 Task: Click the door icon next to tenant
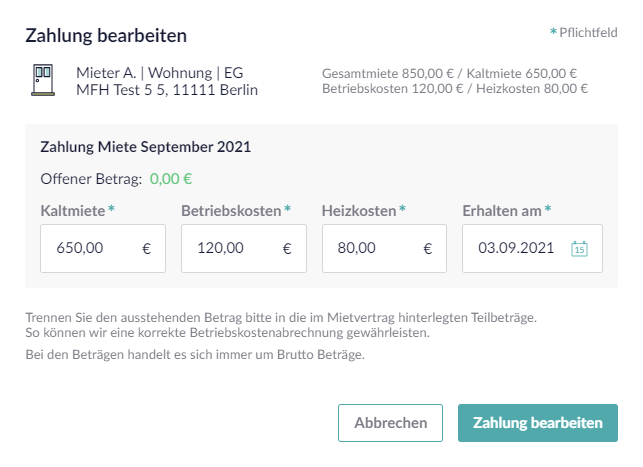point(43,81)
